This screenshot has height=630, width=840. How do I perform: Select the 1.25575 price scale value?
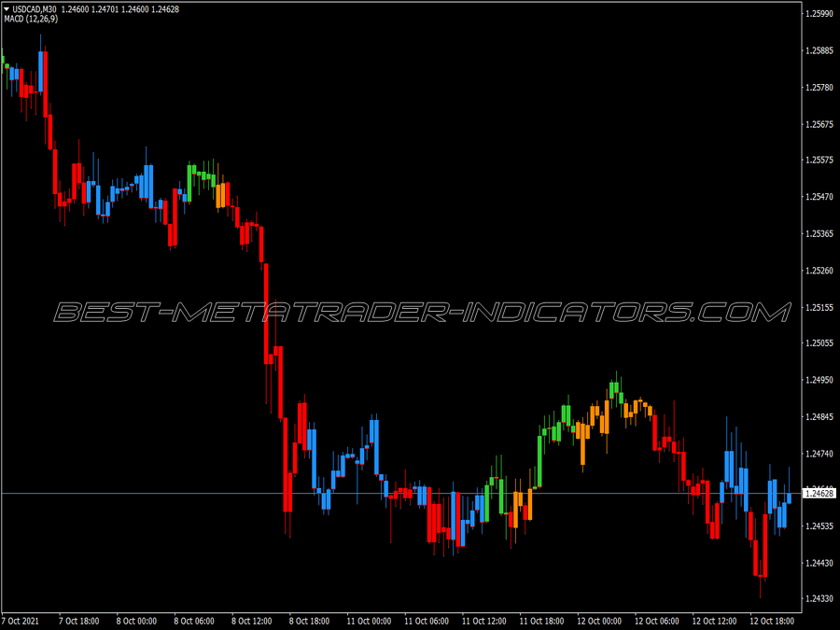(819, 161)
